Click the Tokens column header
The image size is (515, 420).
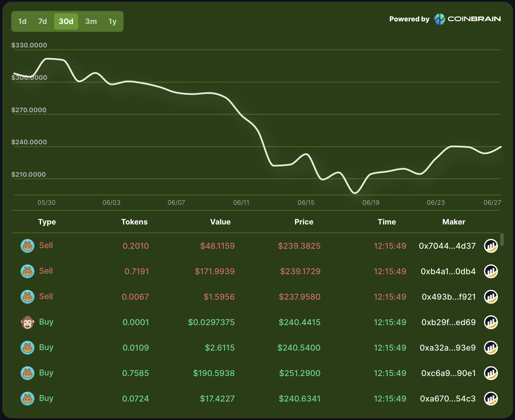(x=134, y=222)
